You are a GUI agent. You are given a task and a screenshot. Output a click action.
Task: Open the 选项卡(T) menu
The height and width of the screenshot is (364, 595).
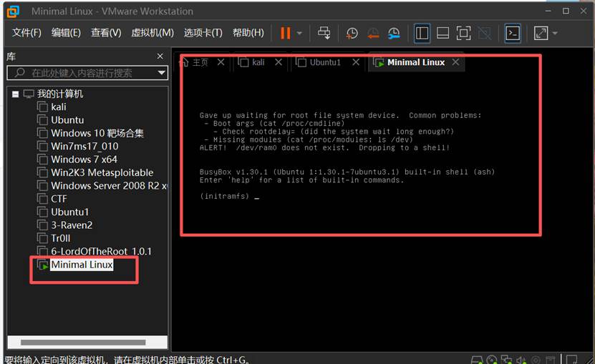coord(203,33)
